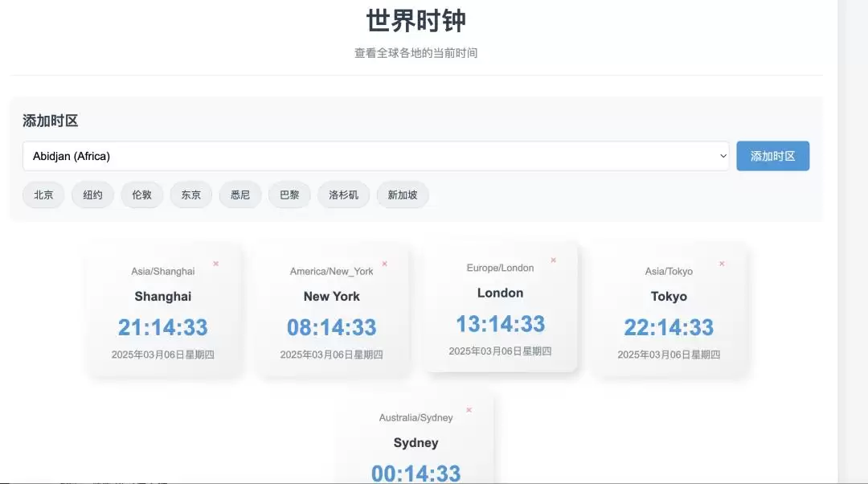The height and width of the screenshot is (484, 868).
Task: Click the 世界时钟 page heading
Action: [x=416, y=20]
